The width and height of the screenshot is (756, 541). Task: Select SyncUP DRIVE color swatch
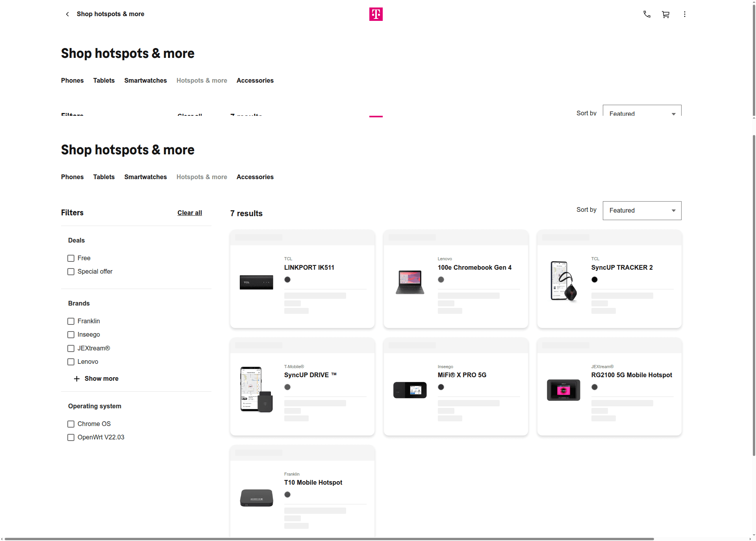pyautogui.click(x=287, y=387)
